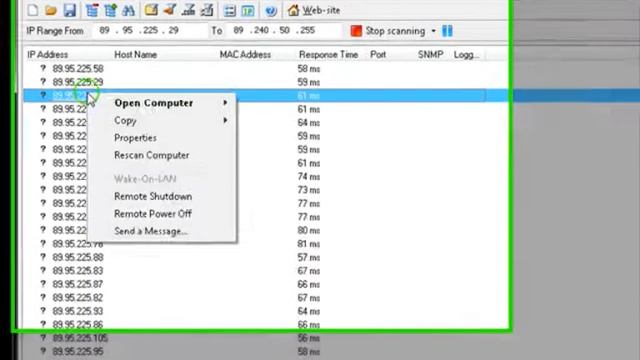The width and height of the screenshot is (640, 360).
Task: Select Remote Power Off menu entry
Action: pyautogui.click(x=153, y=214)
